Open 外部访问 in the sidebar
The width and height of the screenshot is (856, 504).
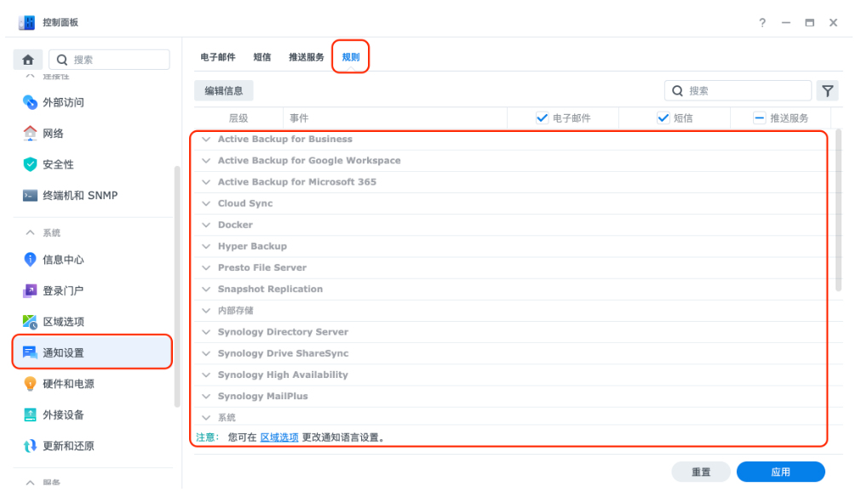63,102
